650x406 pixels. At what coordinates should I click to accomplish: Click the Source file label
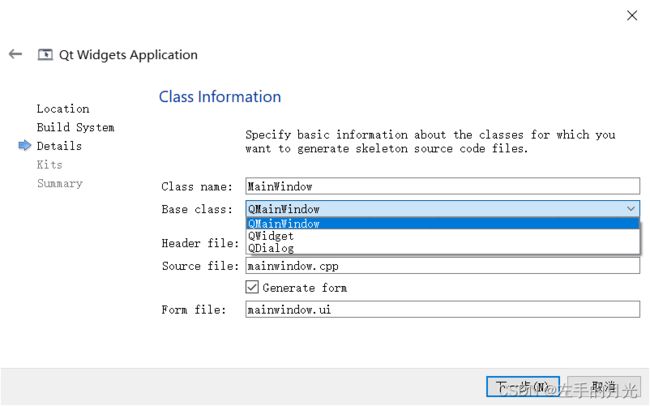(x=200, y=266)
